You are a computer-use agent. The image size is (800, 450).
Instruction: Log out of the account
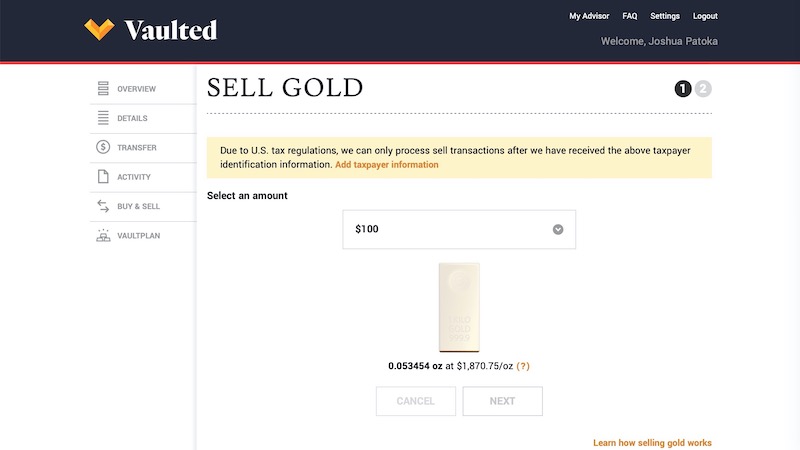click(x=705, y=16)
